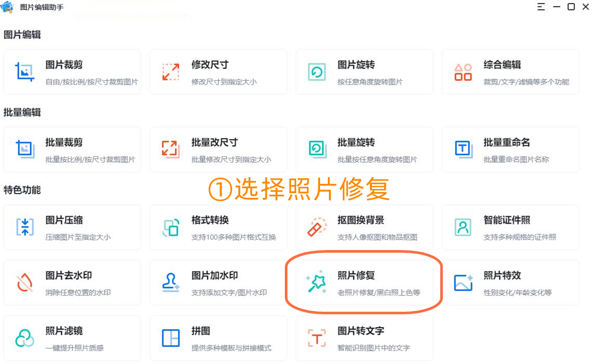Click the 图片编辑助手 app logo
The height and width of the screenshot is (364, 592).
click(x=7, y=7)
